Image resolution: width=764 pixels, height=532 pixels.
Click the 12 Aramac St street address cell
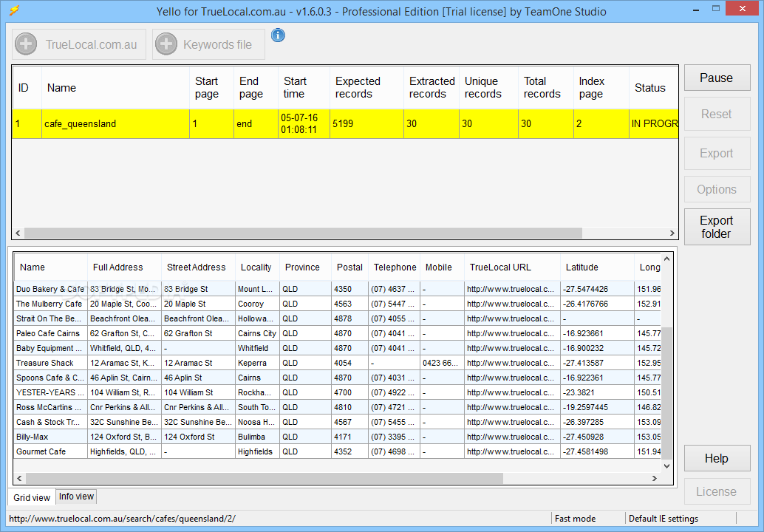click(198, 363)
